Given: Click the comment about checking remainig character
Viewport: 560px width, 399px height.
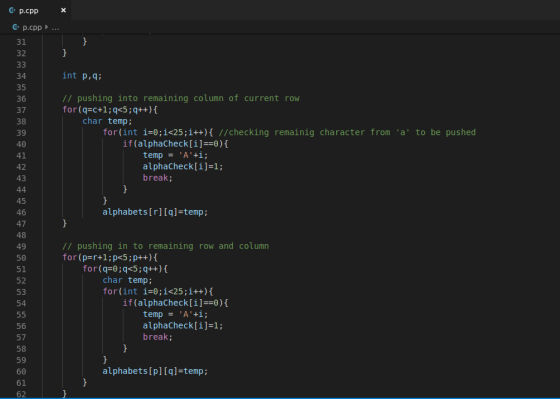Looking at the screenshot, I should (347, 133).
